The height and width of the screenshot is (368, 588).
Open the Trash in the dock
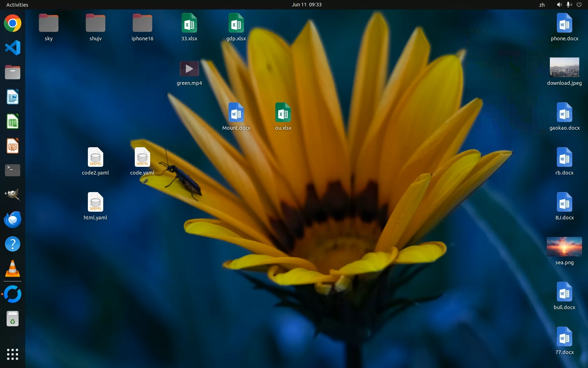pyautogui.click(x=13, y=319)
